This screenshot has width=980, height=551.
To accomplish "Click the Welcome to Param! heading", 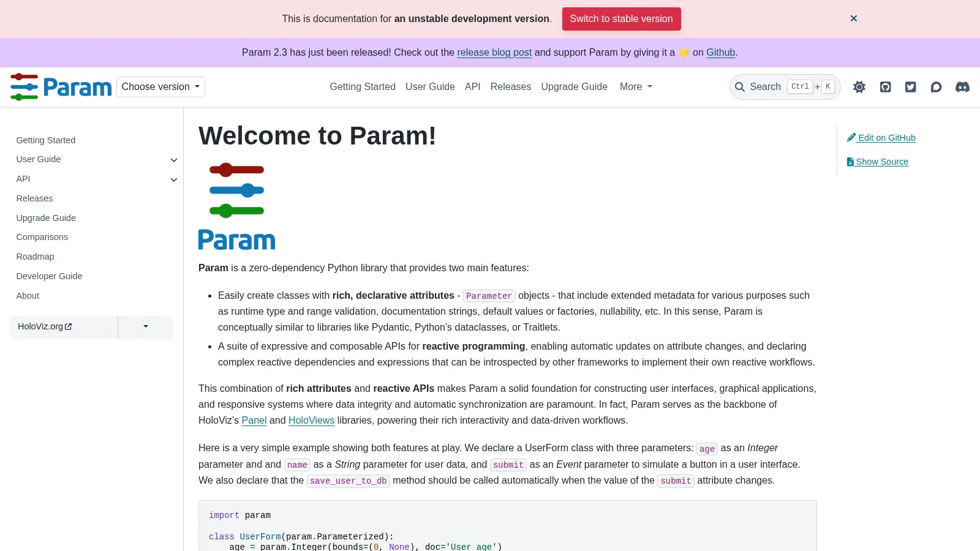I will click(317, 136).
